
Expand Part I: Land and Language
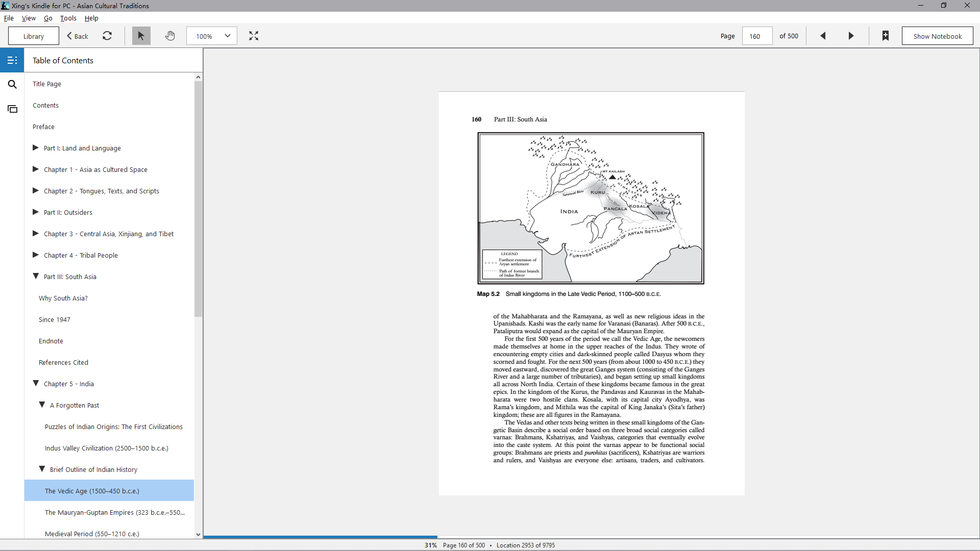pos(36,148)
